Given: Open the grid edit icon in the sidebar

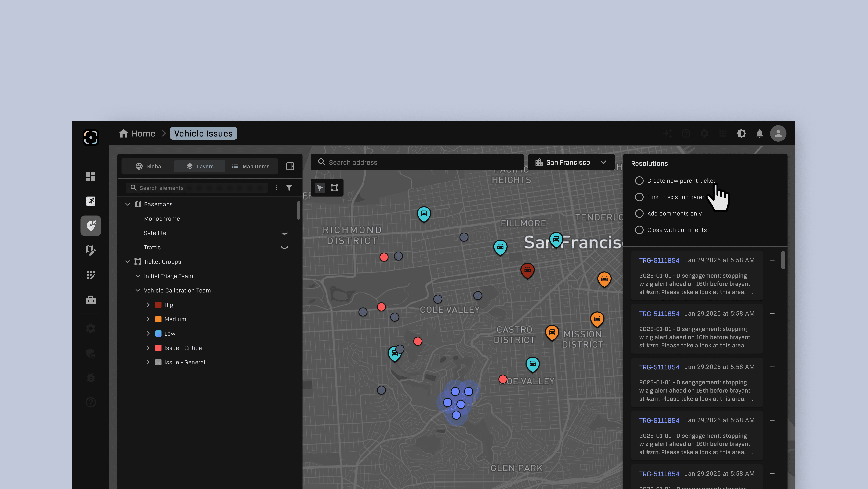Looking at the screenshot, I should (91, 275).
